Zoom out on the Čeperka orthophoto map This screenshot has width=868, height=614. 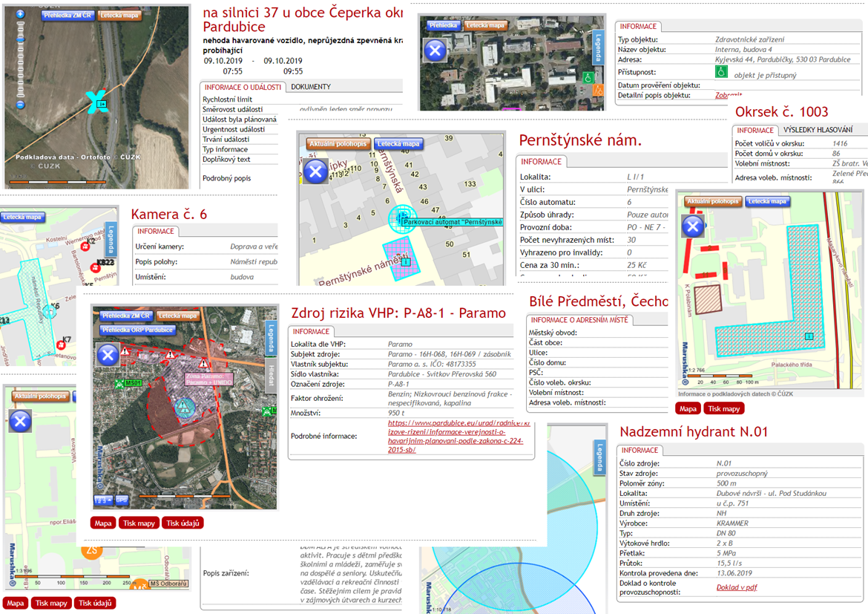coord(21,105)
